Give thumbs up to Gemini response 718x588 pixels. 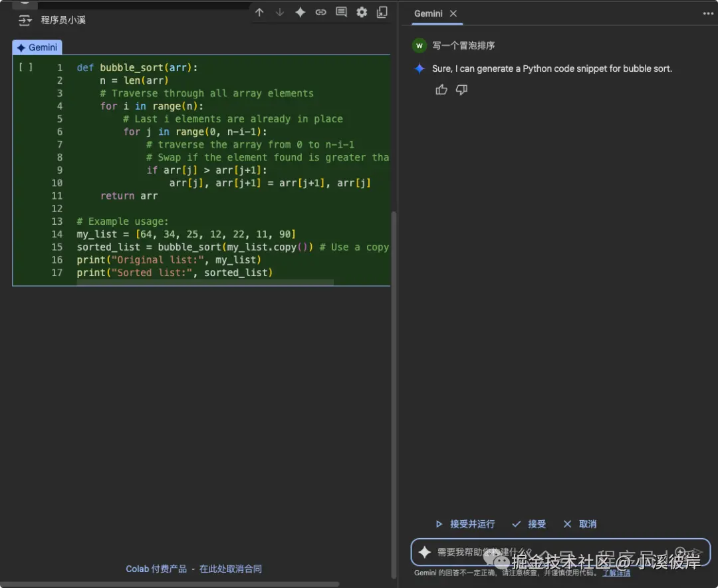coord(441,90)
